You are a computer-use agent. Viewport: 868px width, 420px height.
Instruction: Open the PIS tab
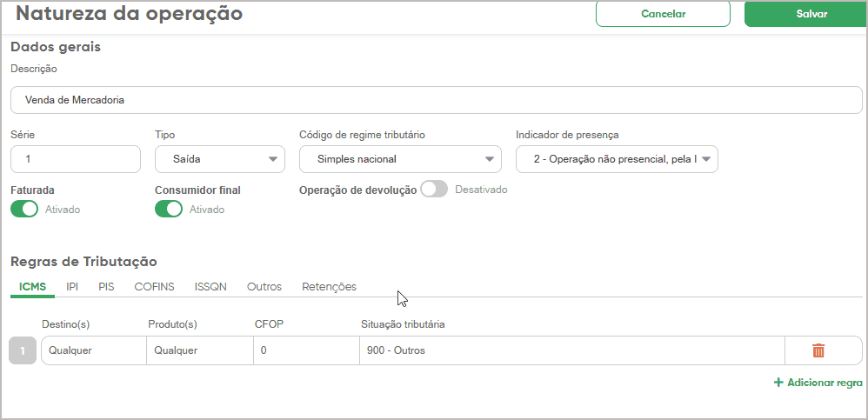106,287
